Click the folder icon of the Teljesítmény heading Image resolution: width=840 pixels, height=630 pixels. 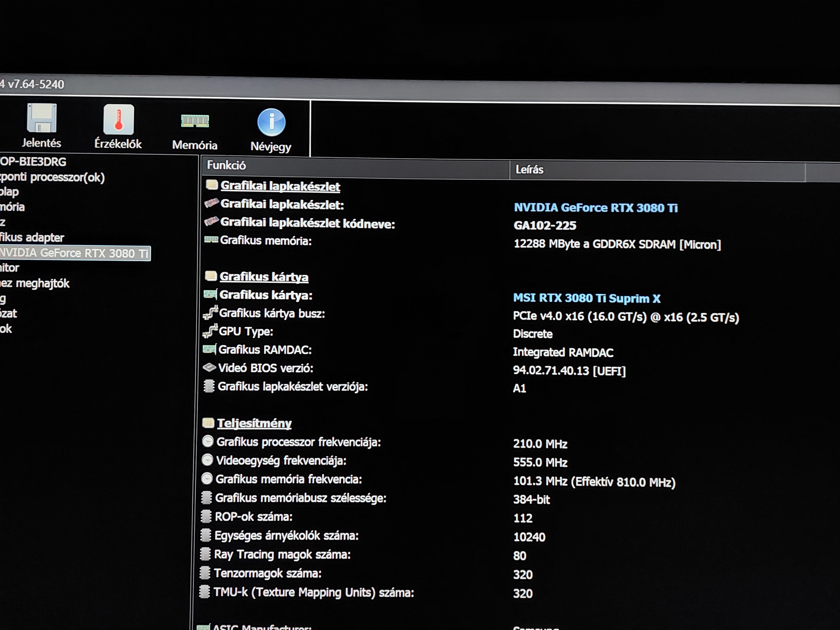point(208,423)
